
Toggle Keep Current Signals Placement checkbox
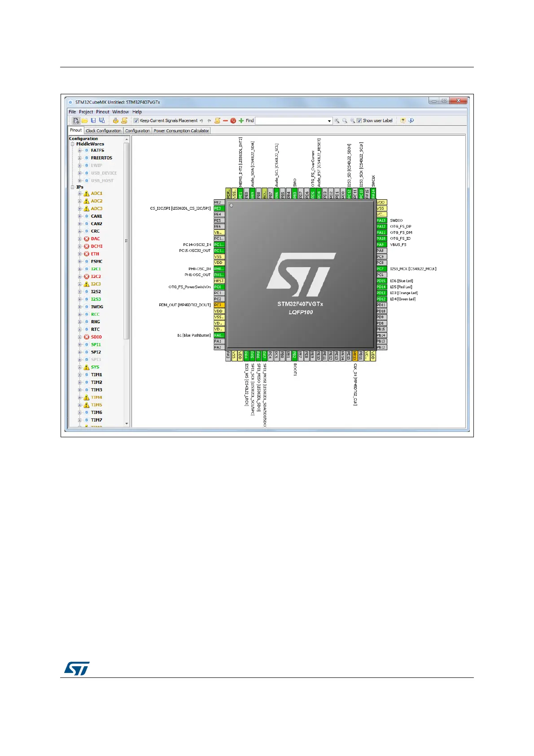[136, 121]
